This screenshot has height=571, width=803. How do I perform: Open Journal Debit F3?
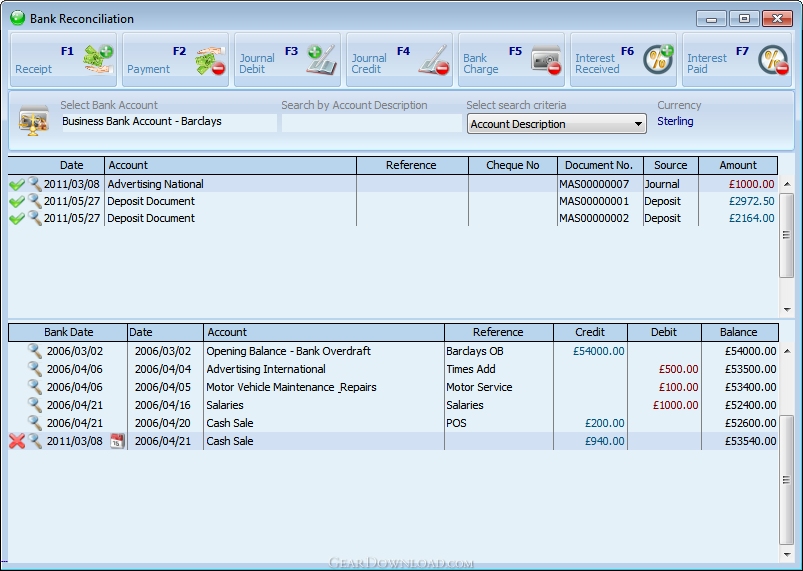[287, 60]
